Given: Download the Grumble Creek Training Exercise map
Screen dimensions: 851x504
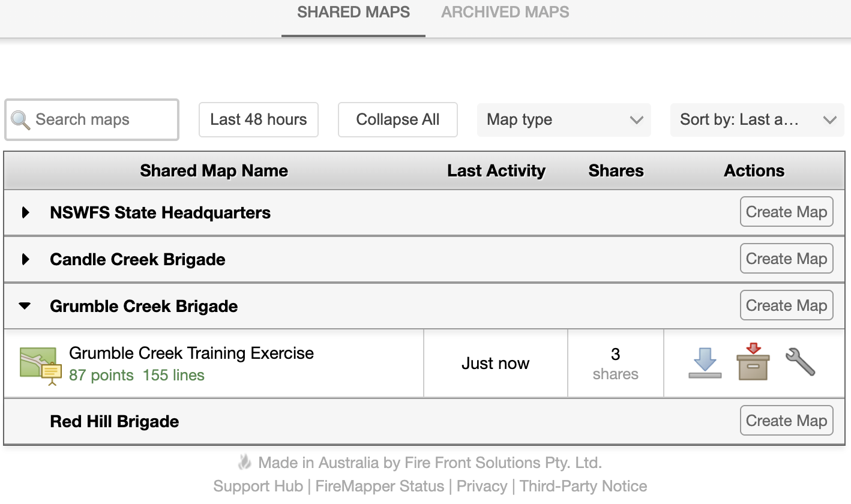Looking at the screenshot, I should pos(705,362).
